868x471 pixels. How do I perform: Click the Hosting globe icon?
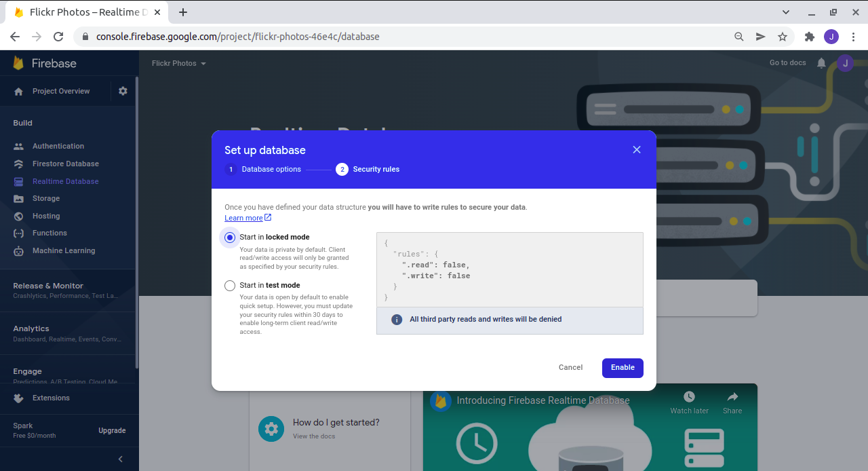pyautogui.click(x=19, y=216)
